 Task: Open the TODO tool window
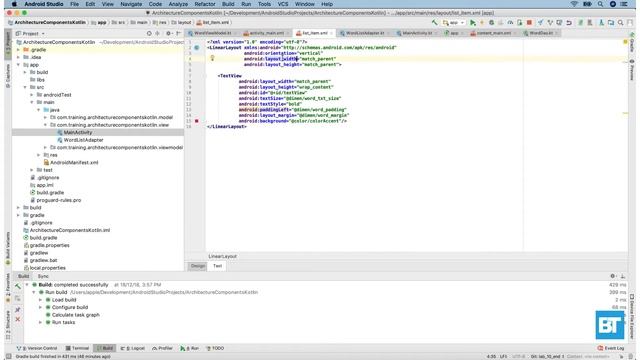click(x=215, y=348)
